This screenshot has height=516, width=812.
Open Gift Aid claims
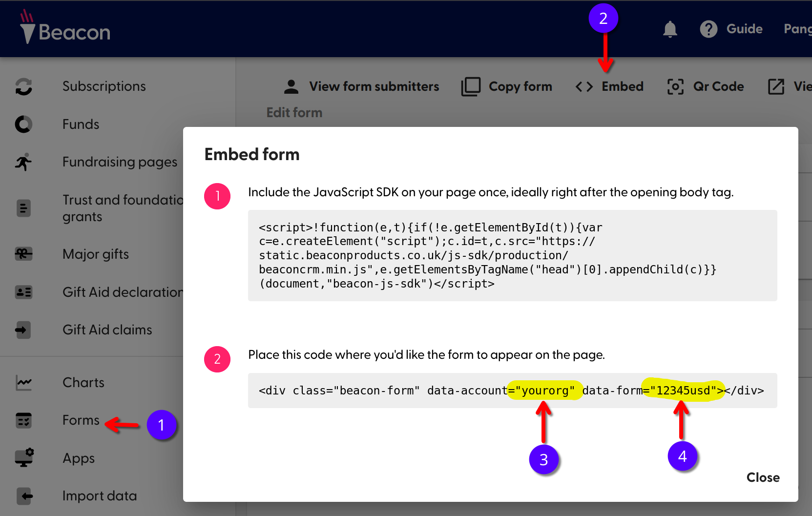coord(107,330)
